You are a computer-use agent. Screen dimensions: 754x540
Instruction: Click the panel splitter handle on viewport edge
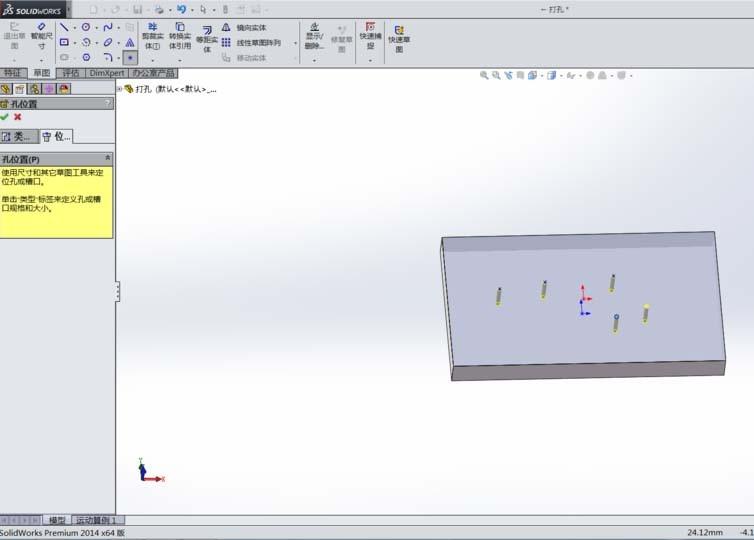coord(117,291)
